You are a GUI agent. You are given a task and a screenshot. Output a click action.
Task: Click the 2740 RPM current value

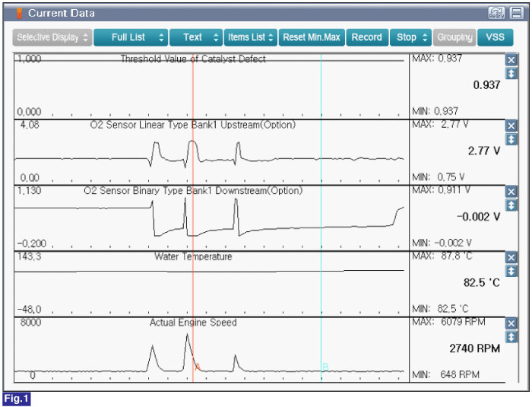point(475,348)
